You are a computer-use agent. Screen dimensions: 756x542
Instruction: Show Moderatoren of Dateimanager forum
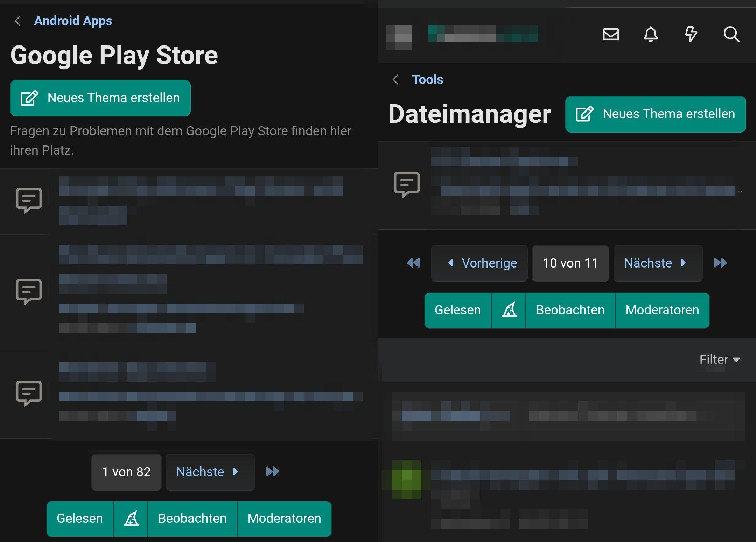coord(663,311)
